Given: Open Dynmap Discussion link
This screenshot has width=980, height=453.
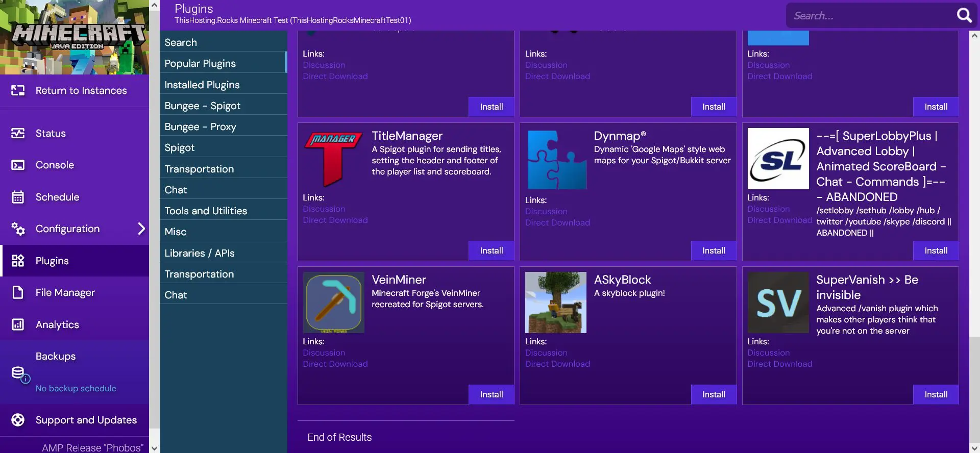Looking at the screenshot, I should pos(546,211).
